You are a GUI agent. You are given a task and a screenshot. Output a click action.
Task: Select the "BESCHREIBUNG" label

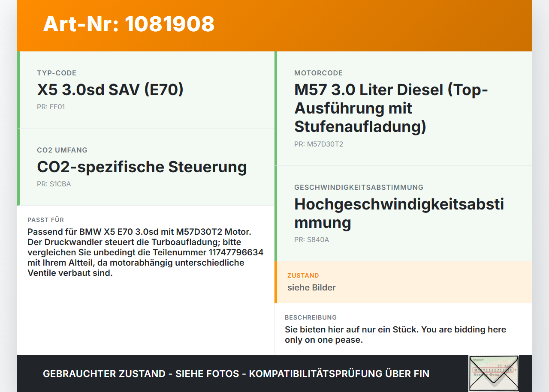(311, 317)
